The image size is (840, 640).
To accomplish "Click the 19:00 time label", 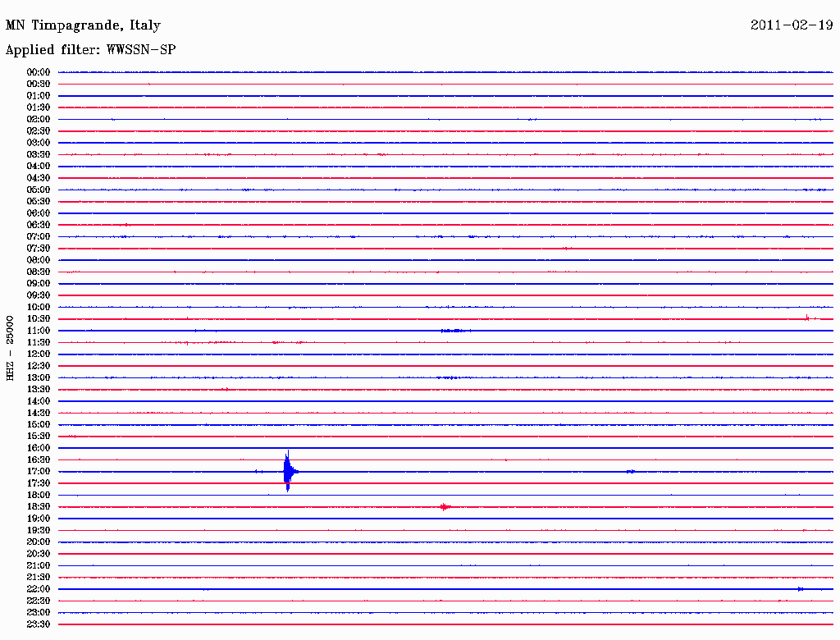I will [39, 519].
